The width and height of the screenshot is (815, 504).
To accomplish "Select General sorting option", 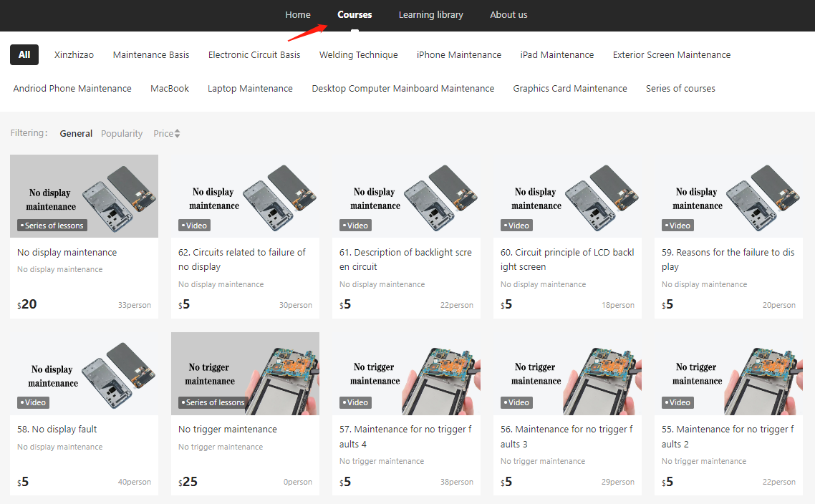I will [76, 134].
